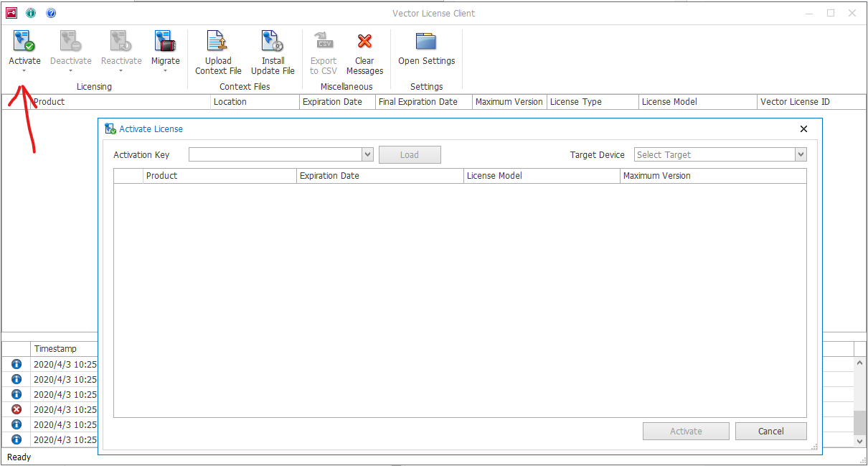Open the Activation Key dropdown list

tap(368, 154)
